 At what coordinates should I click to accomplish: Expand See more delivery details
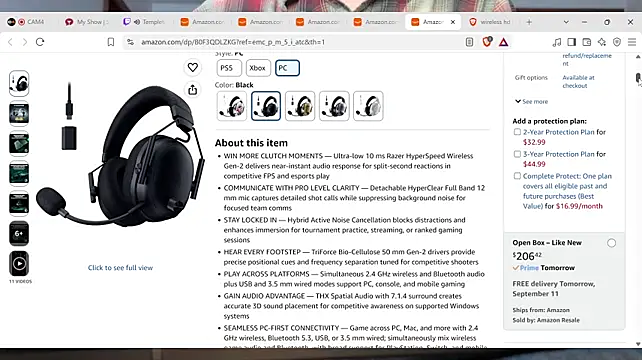click(x=531, y=101)
